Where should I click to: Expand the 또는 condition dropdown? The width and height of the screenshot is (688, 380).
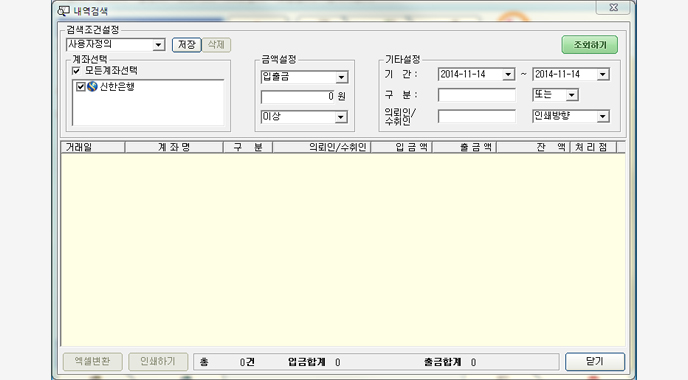click(x=571, y=95)
